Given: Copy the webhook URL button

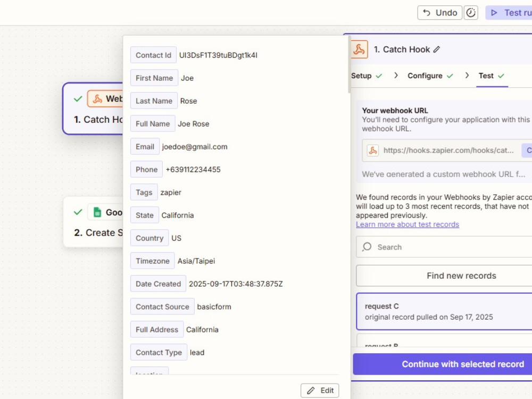Looking at the screenshot, I should pyautogui.click(x=527, y=151).
